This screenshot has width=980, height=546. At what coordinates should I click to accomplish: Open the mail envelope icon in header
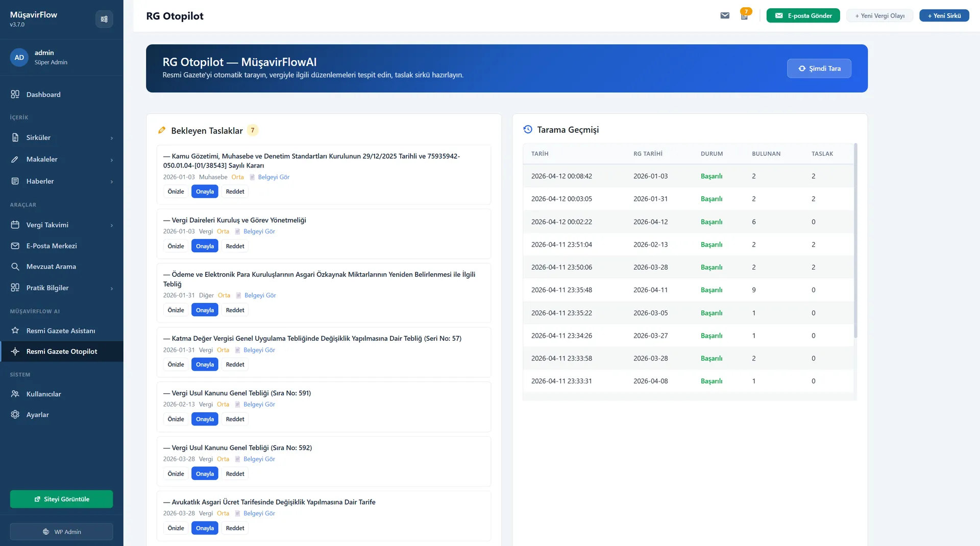point(725,15)
